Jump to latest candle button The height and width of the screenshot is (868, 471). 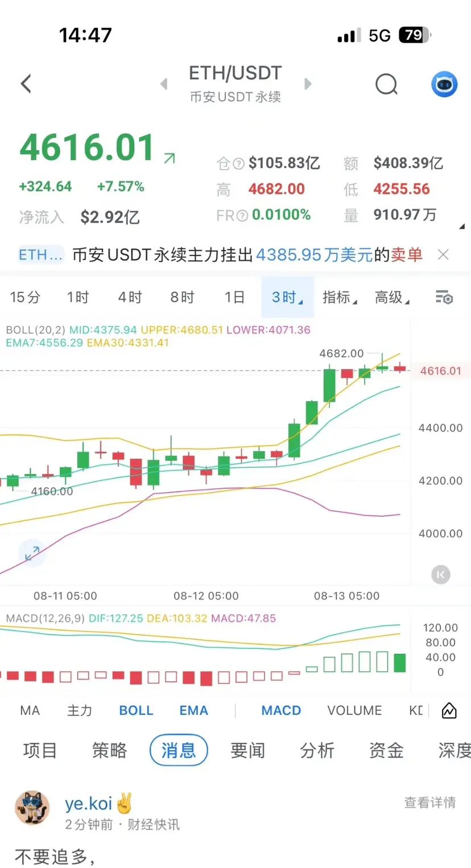pos(440,574)
